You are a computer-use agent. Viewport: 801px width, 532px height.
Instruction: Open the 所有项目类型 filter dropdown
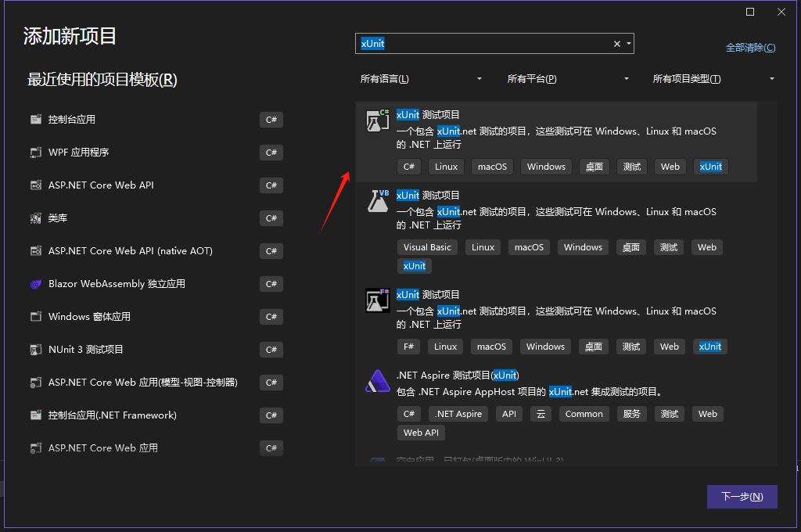tap(714, 79)
